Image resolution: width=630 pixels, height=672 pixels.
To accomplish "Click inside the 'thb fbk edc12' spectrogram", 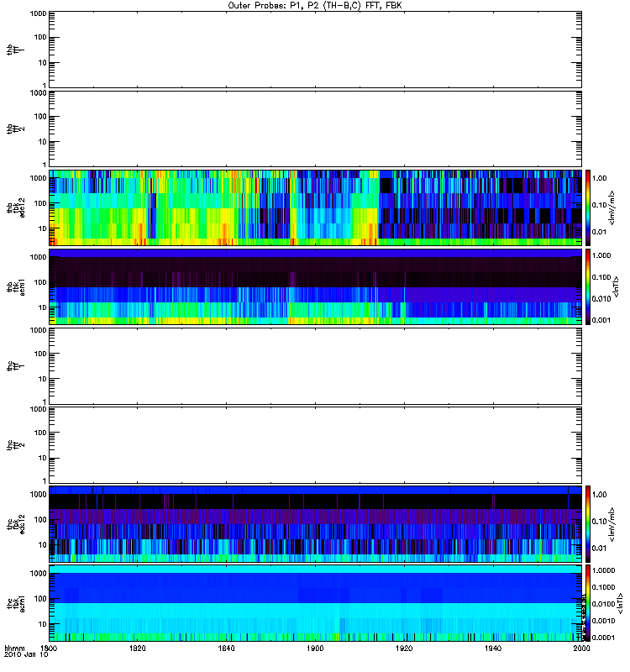I will coord(316,207).
